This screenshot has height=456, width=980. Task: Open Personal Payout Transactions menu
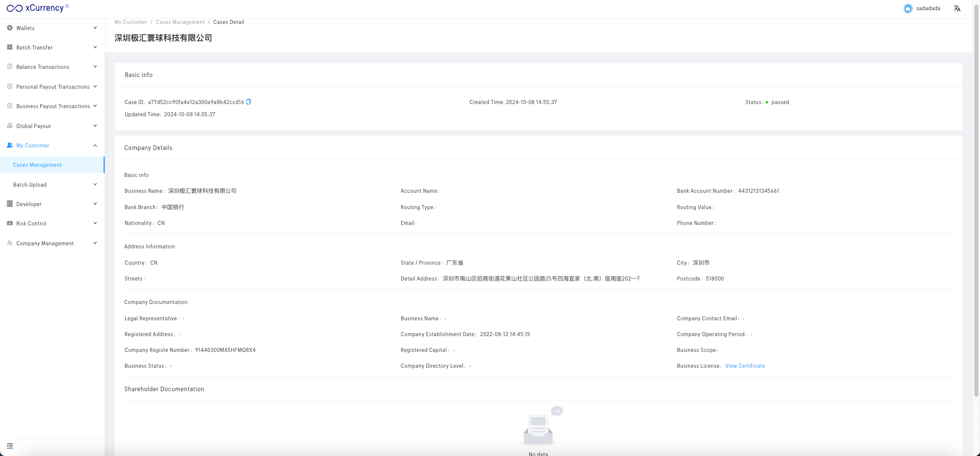pos(52,87)
